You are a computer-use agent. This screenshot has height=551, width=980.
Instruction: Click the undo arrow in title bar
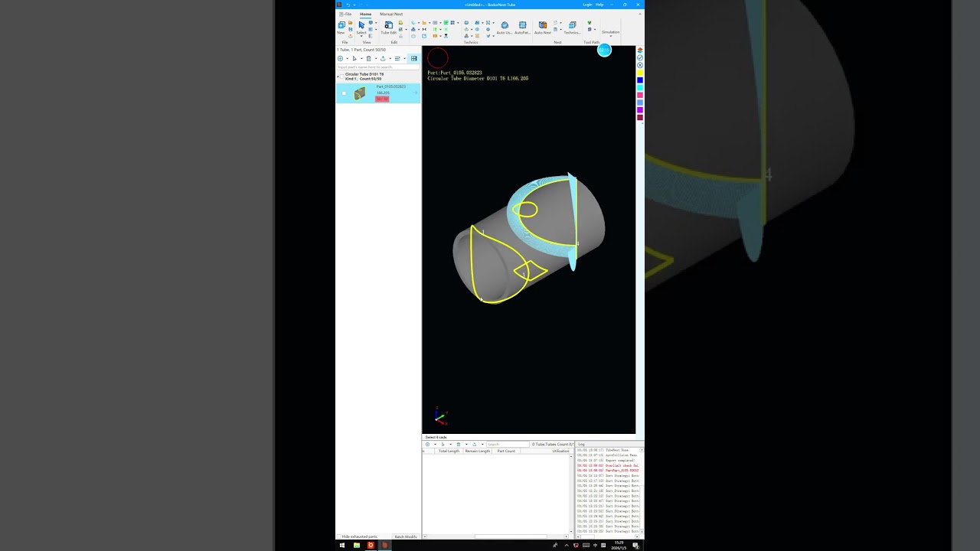pyautogui.click(x=348, y=5)
